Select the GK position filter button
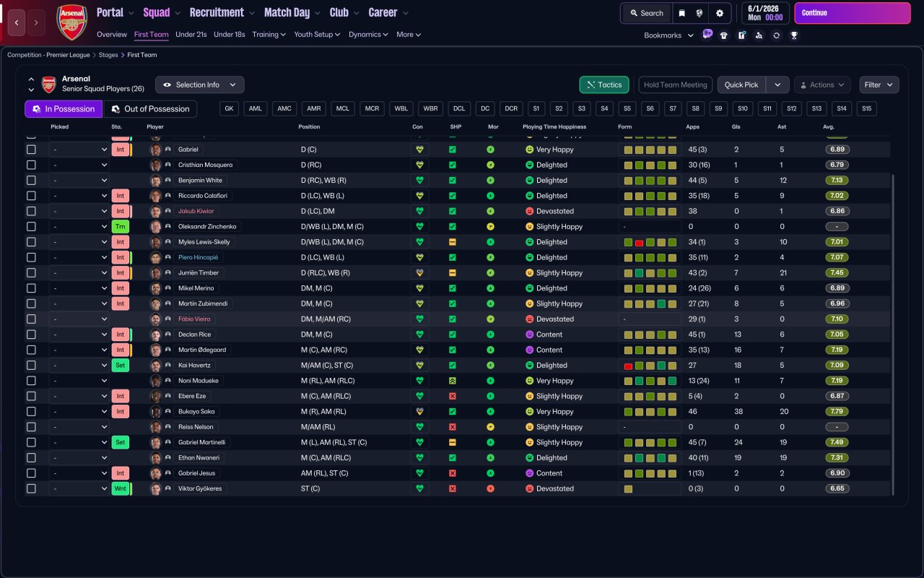This screenshot has width=924, height=578. coord(230,109)
